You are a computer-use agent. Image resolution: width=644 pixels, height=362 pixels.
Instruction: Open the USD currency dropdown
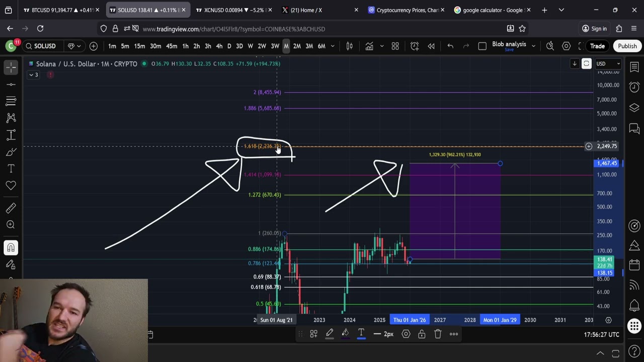pyautogui.click(x=608, y=64)
